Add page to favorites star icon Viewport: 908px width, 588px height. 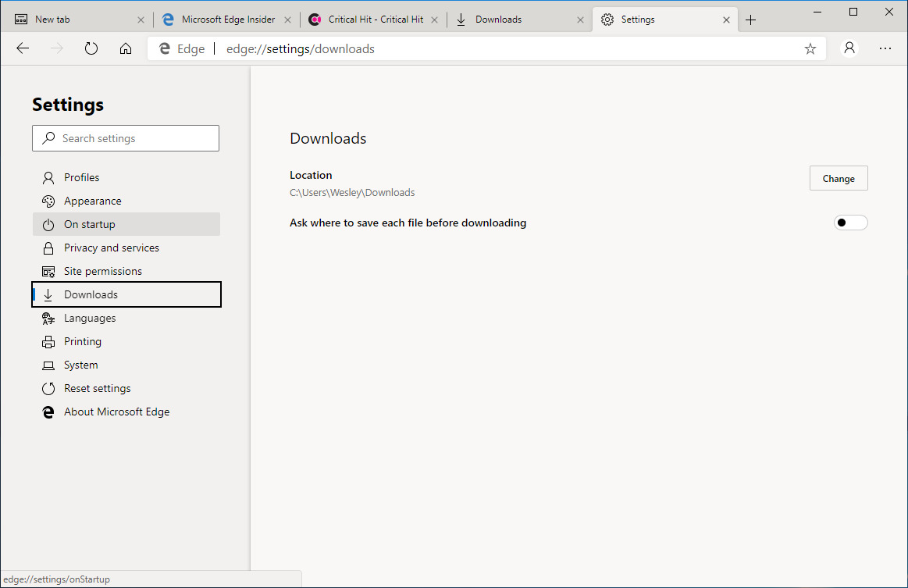(x=810, y=49)
